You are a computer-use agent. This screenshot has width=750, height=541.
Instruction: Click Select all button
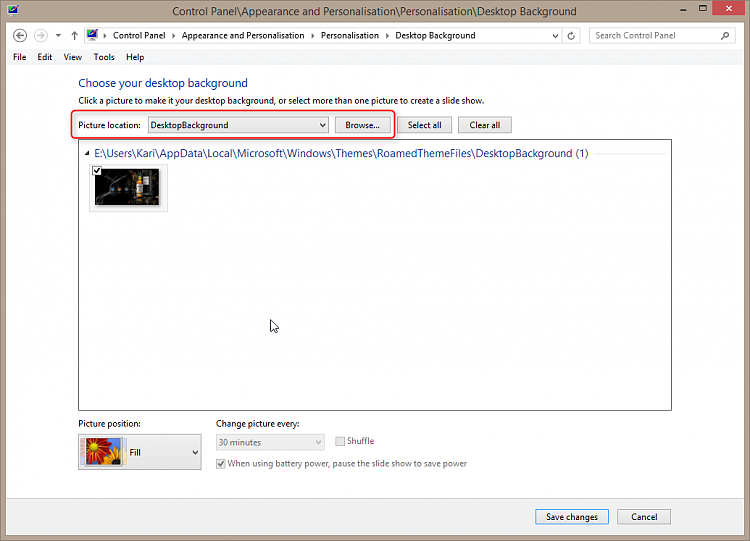[424, 125]
